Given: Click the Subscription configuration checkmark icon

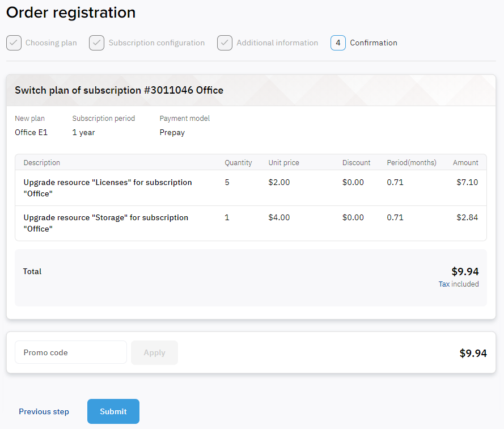Looking at the screenshot, I should [96, 43].
